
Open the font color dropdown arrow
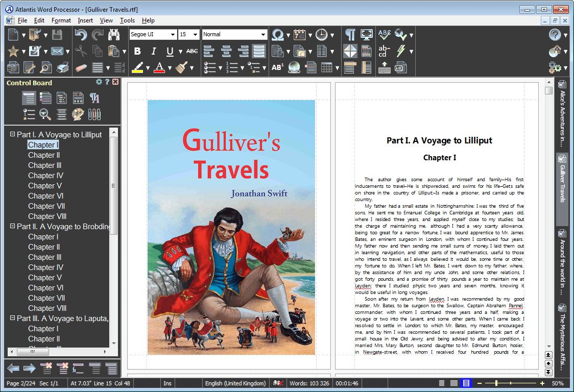coord(170,68)
